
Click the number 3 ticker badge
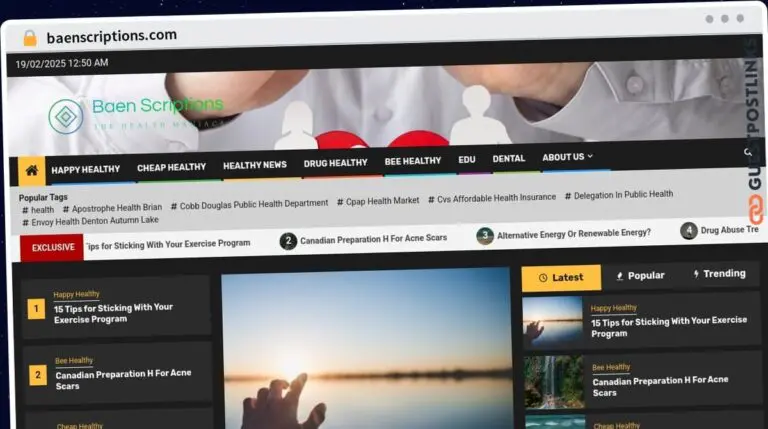tap(485, 236)
